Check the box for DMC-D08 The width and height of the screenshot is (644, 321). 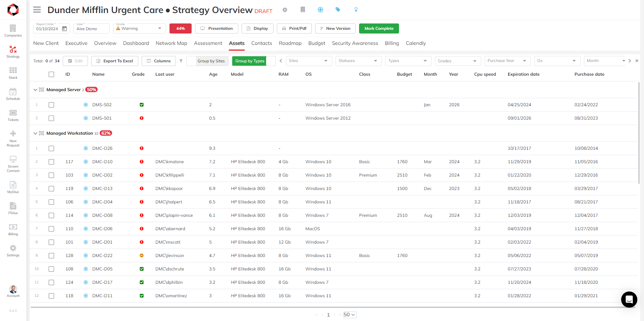pos(51,215)
